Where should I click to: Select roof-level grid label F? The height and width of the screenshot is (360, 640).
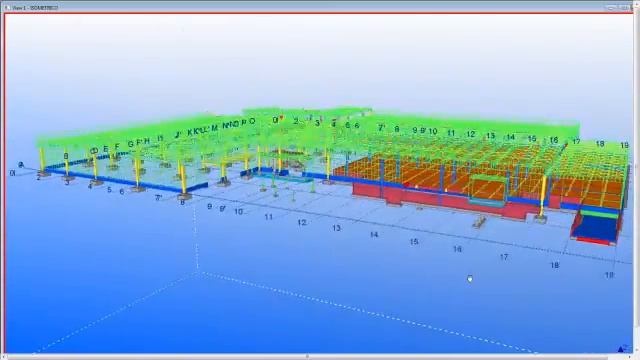tap(118, 146)
